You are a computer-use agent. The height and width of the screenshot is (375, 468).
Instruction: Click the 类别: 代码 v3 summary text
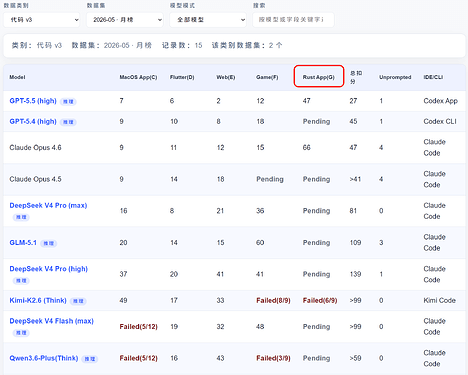pos(37,45)
